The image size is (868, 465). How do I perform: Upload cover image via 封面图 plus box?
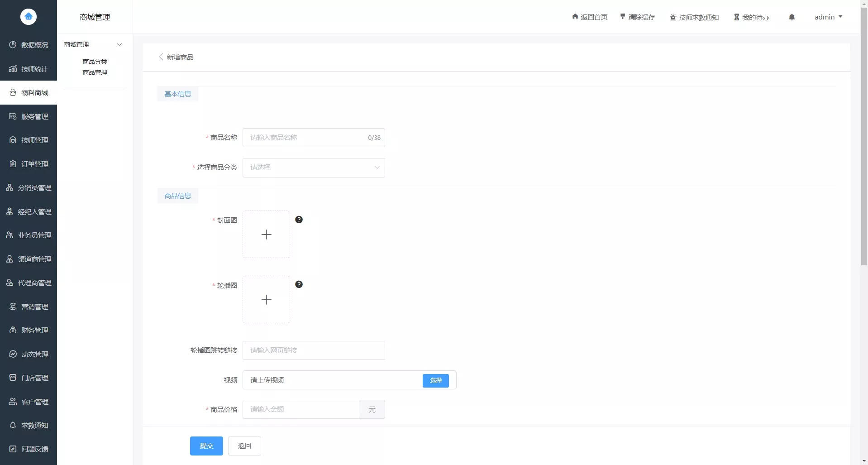[266, 235]
